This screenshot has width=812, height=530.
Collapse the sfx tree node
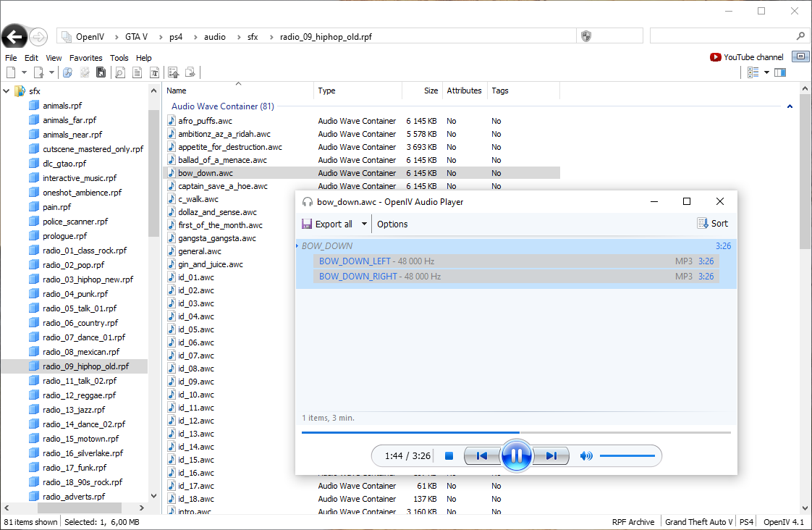7,91
